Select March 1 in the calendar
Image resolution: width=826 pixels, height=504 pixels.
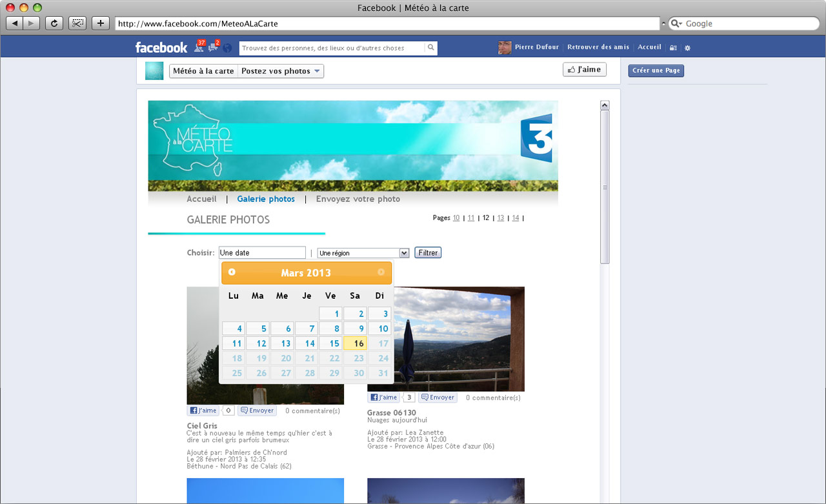point(331,314)
